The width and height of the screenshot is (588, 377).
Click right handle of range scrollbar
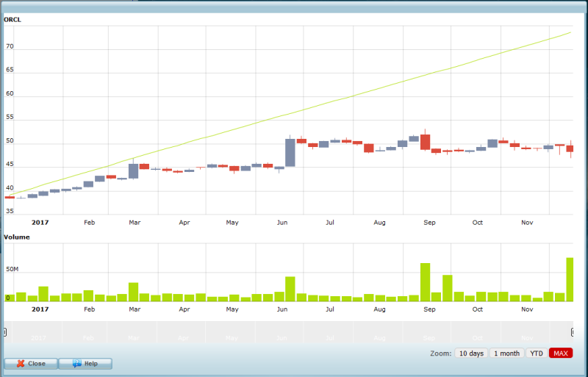click(x=572, y=332)
